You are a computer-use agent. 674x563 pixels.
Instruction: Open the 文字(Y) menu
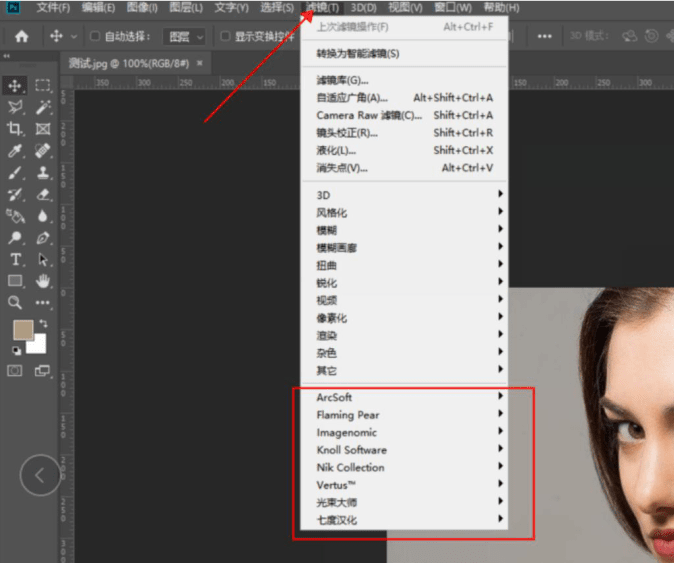click(231, 8)
